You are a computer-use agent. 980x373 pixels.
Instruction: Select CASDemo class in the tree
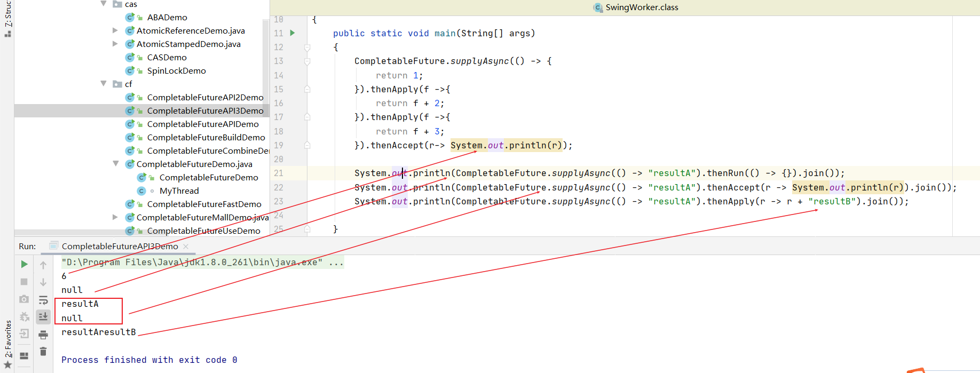167,57
